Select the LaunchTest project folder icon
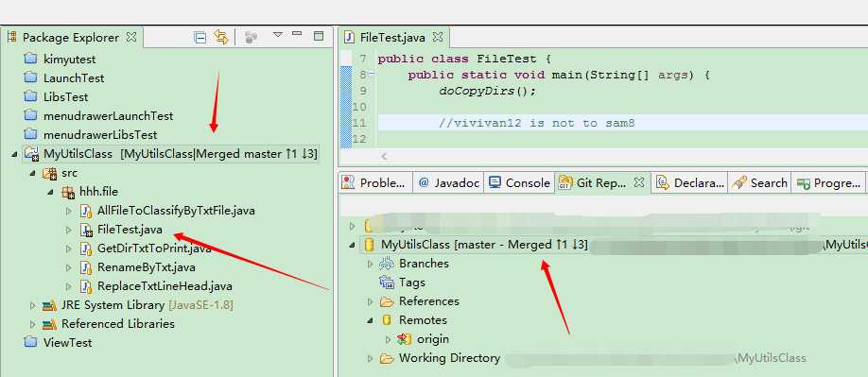This screenshot has height=377, width=868. point(31,77)
